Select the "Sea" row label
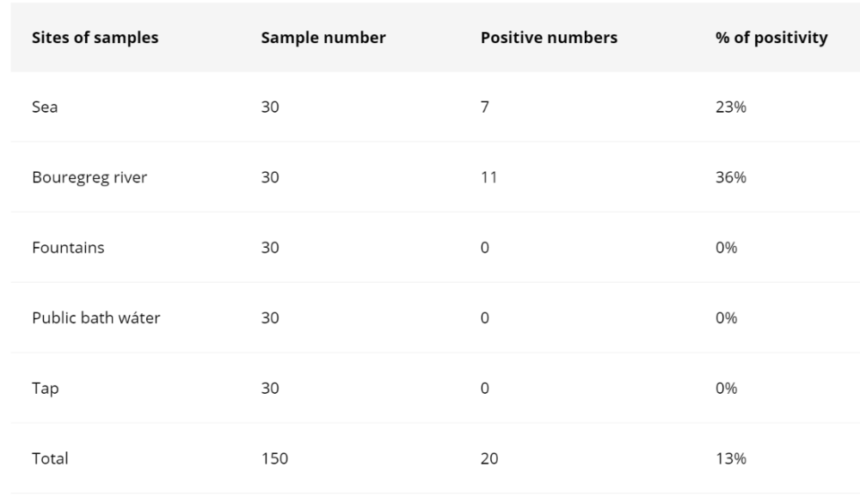Image resolution: width=860 pixels, height=504 pixels. [44, 108]
